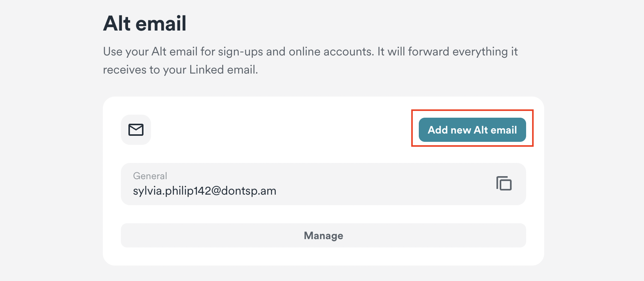Screen dimensions: 644x281
Task: Tap the mail icon tile in the card
Action: [x=136, y=130]
